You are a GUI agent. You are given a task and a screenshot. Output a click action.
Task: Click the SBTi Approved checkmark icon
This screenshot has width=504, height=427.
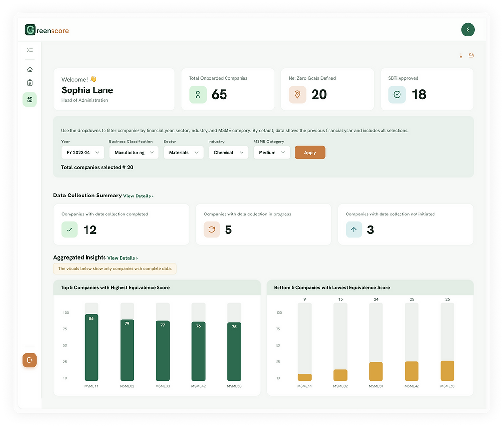397,94
